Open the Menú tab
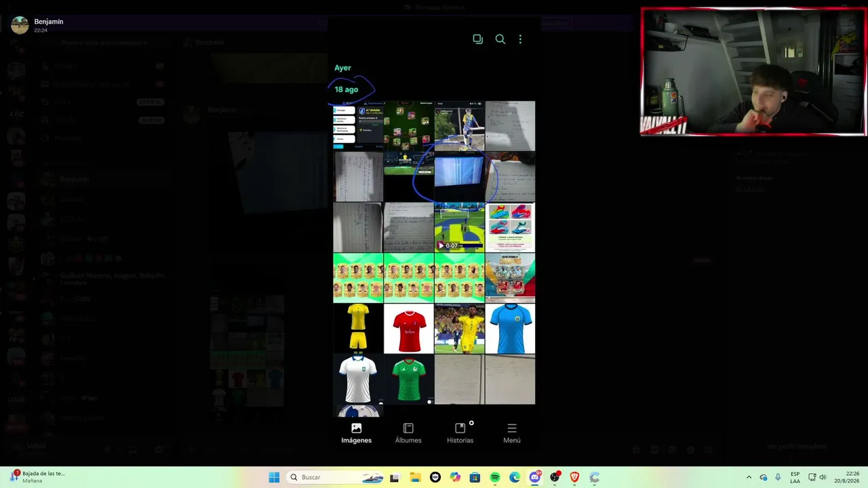The image size is (868, 488). 512,433
